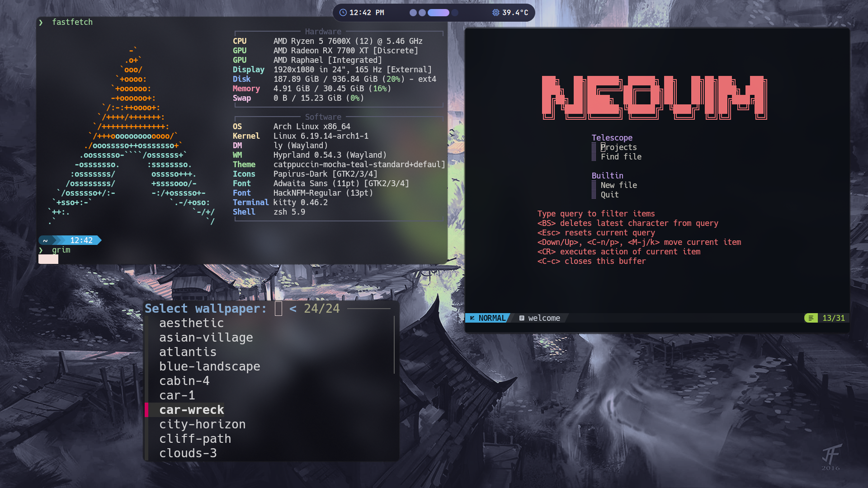Image resolution: width=868 pixels, height=488 pixels.
Task: Select clouds-3 wallpaper entry
Action: (188, 453)
